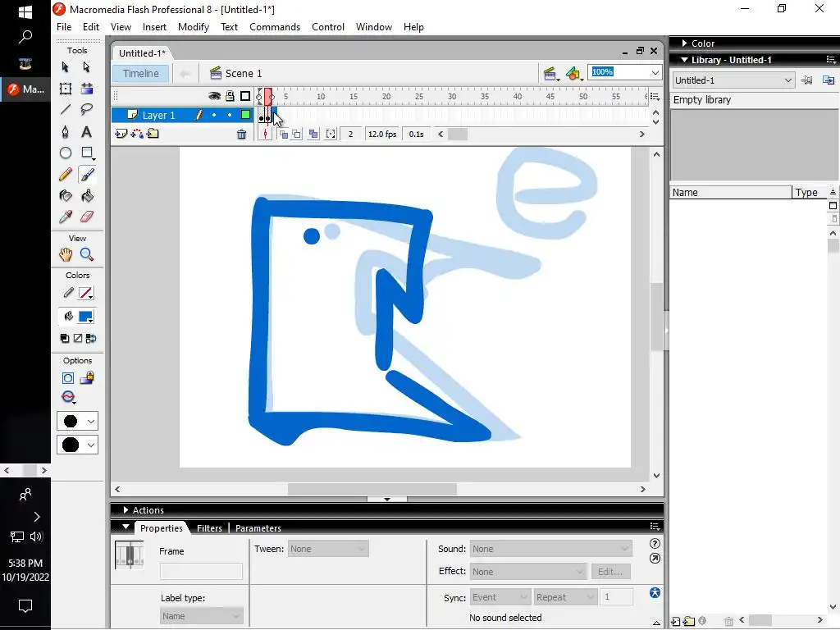The width and height of the screenshot is (840, 630).
Task: Select the Eyedropper tool
Action: point(66,217)
